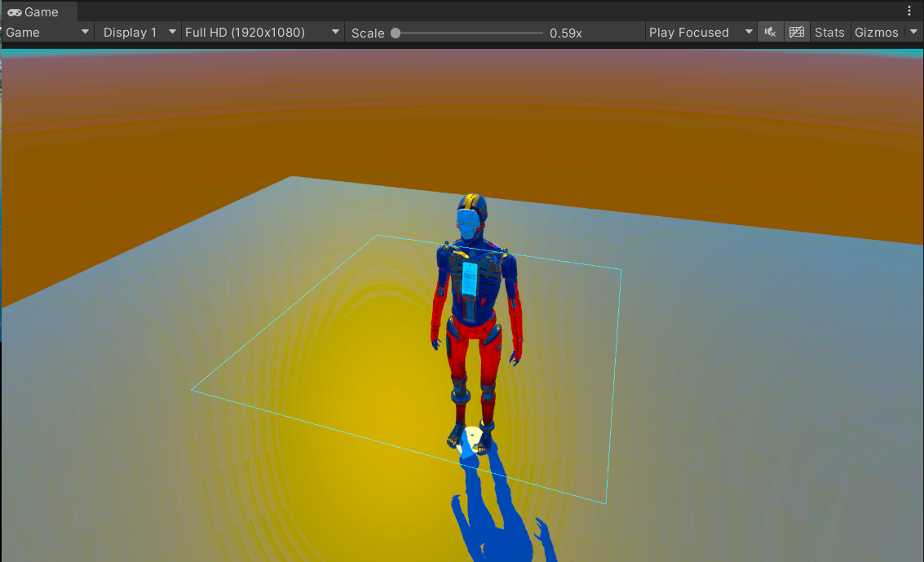Viewport: 924px width, 562px height.
Task: Toggle the mute audio icon
Action: (770, 33)
